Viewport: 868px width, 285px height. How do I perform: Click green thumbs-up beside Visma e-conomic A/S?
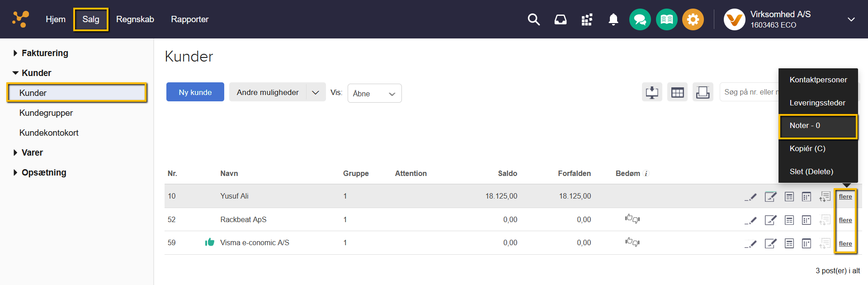[x=209, y=242]
